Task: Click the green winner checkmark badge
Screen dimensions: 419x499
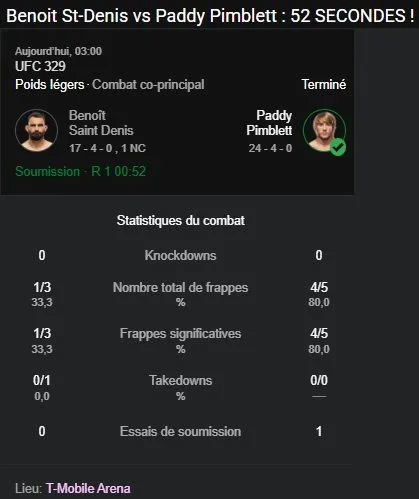Action: pos(338,147)
